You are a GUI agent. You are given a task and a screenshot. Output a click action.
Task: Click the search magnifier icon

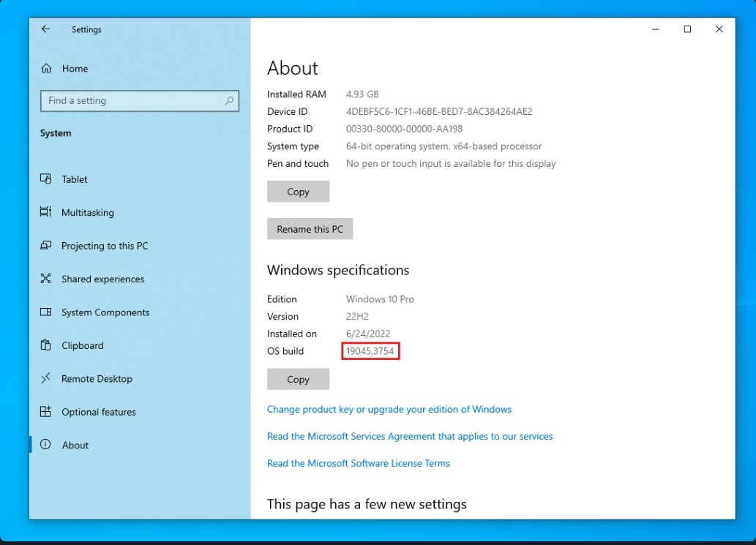point(229,101)
